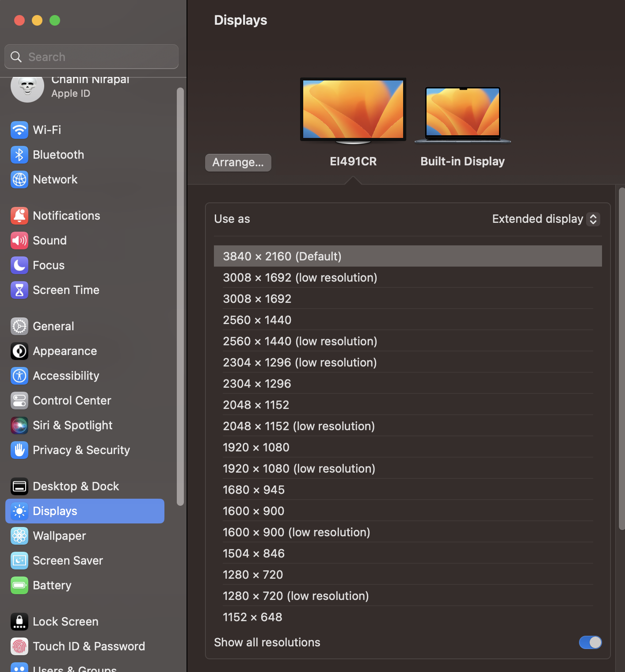Open Siri & Spotlight settings
625x672 pixels.
point(19,425)
